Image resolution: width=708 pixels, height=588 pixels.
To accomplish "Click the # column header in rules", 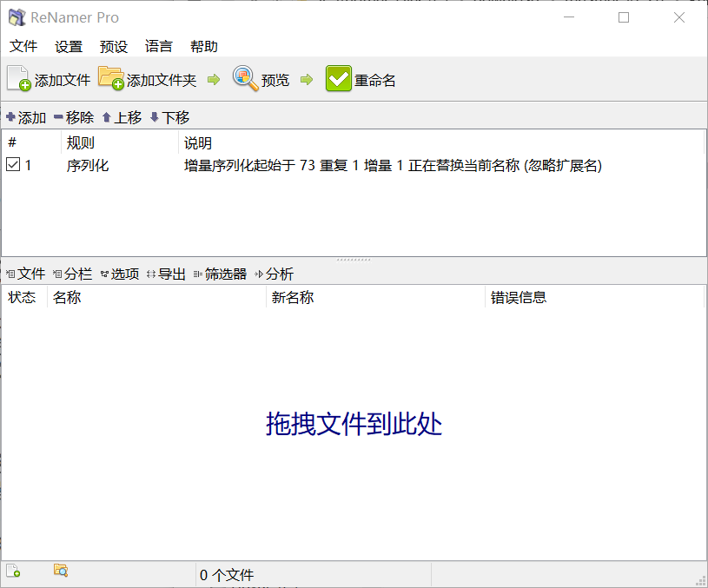I will point(31,142).
